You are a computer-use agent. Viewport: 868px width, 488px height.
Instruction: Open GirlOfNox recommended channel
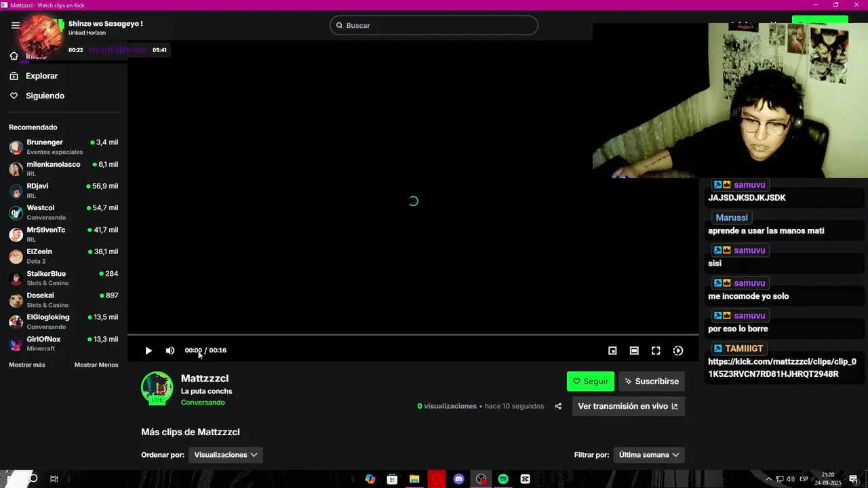pos(64,344)
